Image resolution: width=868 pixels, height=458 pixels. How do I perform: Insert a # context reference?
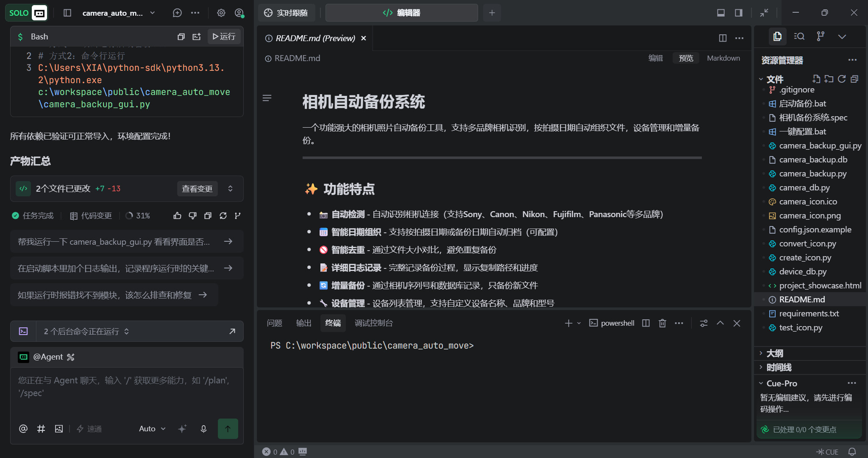pyautogui.click(x=41, y=429)
